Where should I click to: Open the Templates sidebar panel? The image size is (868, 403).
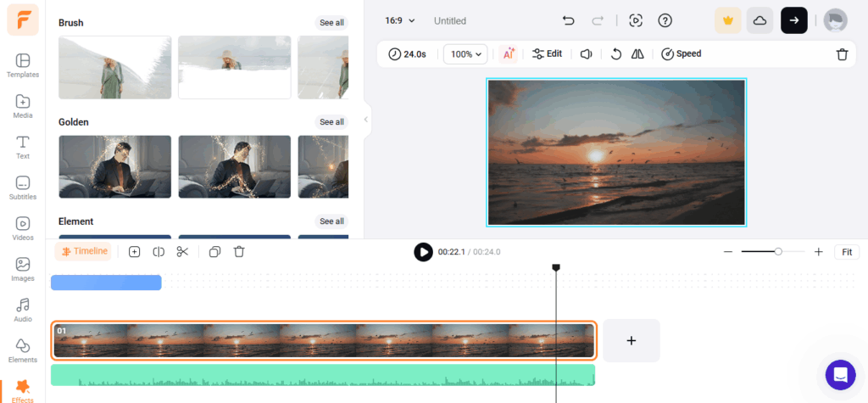point(23,64)
